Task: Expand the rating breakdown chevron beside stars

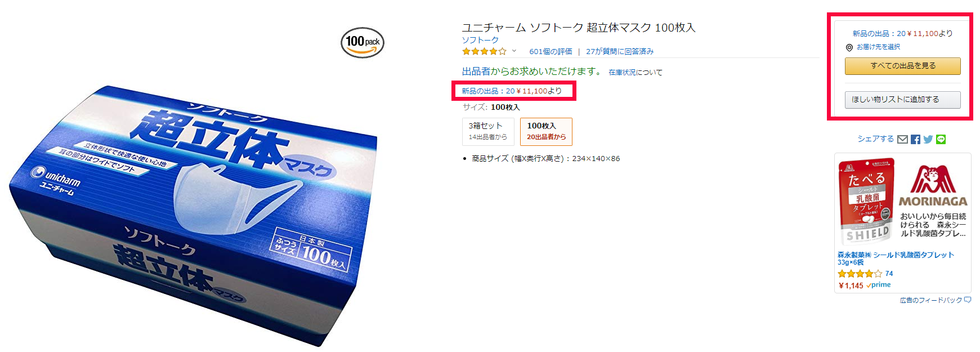Action: point(514,51)
